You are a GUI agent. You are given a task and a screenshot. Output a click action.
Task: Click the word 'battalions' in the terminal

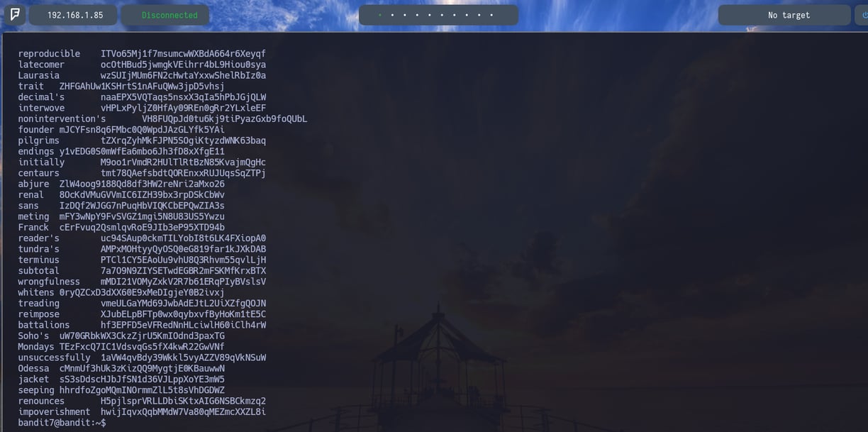tap(44, 326)
